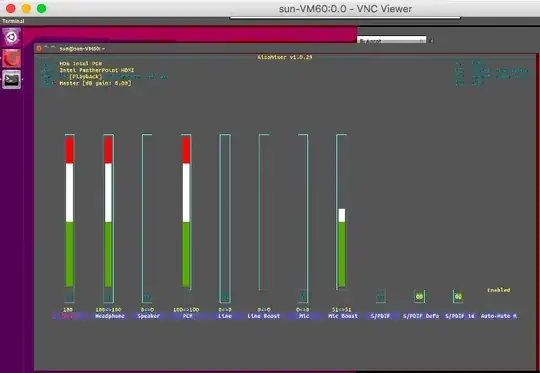540x373 pixels.
Task: Select the Line Boost channel label
Action: (x=264, y=316)
